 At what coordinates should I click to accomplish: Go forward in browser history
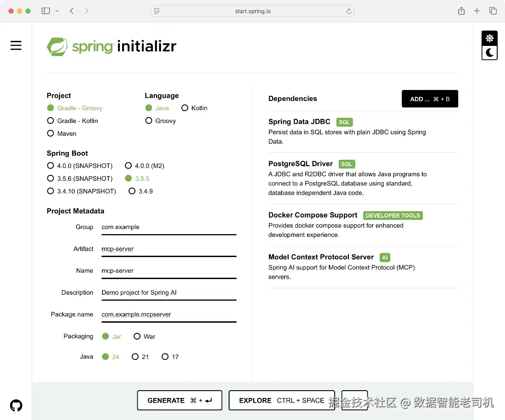click(x=86, y=11)
